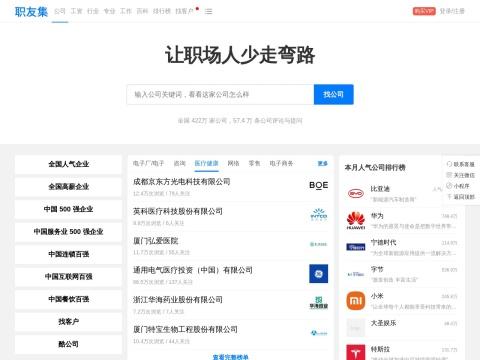Open 成都京东方光电科技有限公司 company link
The height and width of the screenshot is (360, 480).
tap(182, 182)
